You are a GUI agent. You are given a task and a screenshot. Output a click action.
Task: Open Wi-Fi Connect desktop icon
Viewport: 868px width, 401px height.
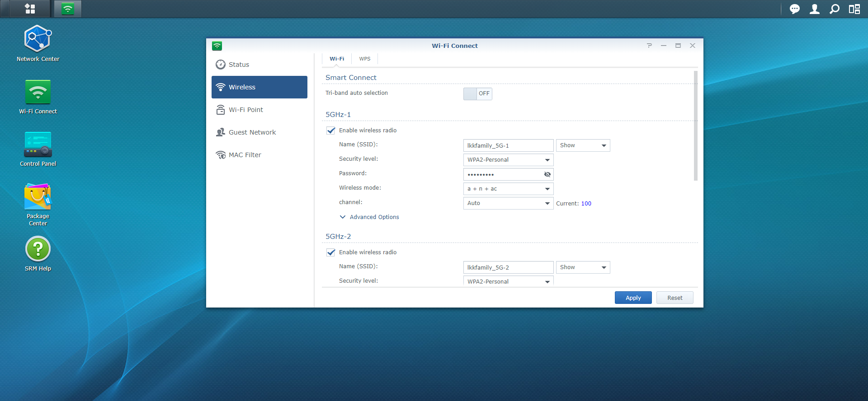tap(38, 96)
